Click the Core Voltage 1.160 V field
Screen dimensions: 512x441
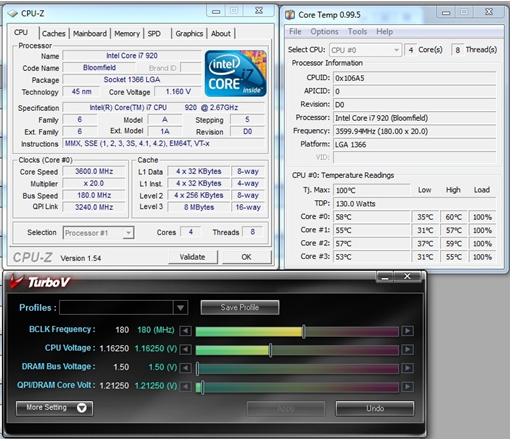point(178,92)
